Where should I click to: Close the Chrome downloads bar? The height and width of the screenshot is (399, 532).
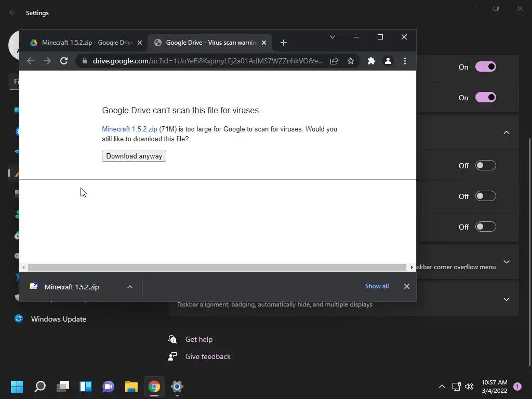[x=406, y=286]
